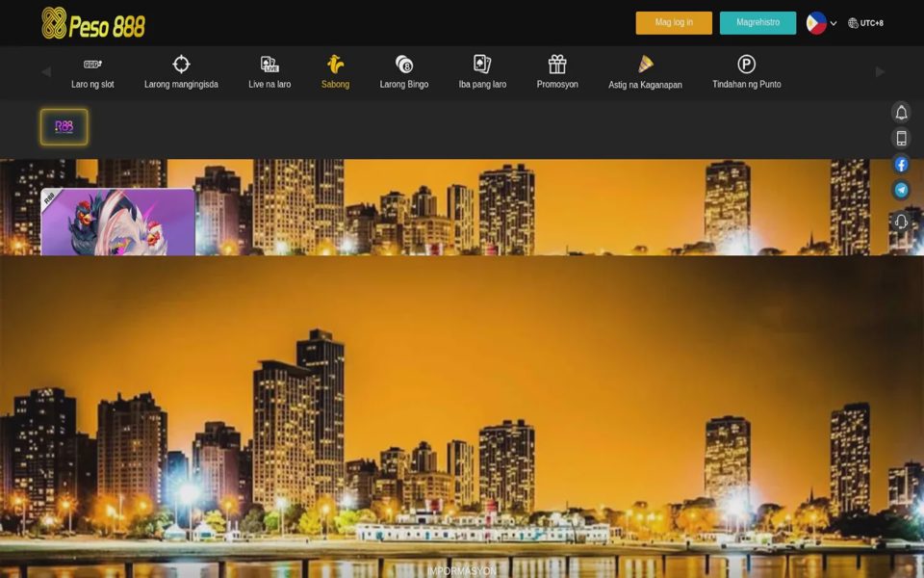The height and width of the screenshot is (578, 924).
Task: Click the Mag log in button
Action: point(674,23)
